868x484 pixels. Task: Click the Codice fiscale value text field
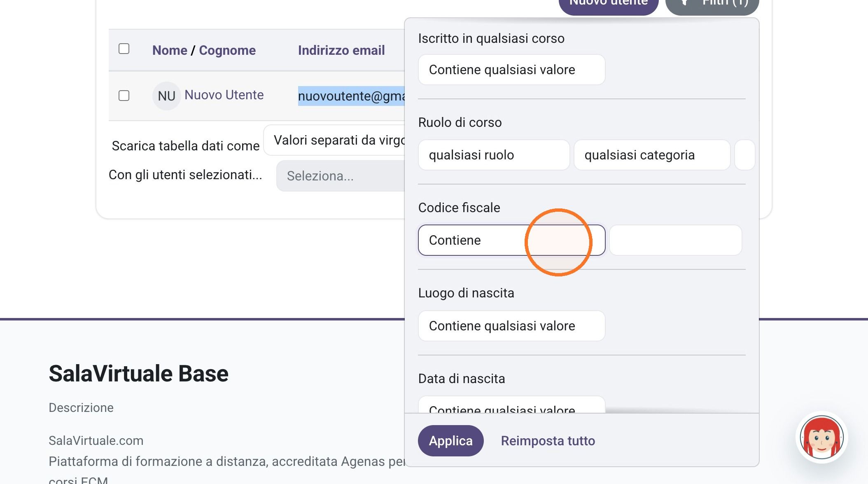[675, 240]
